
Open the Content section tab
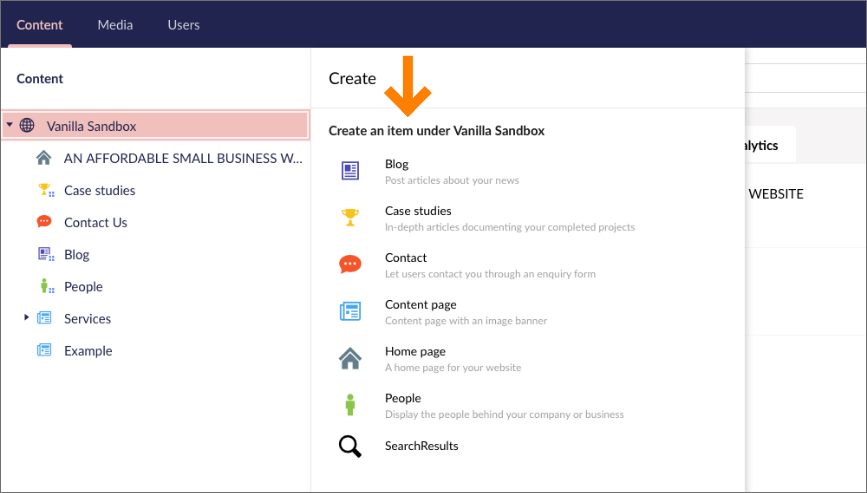pyautogui.click(x=40, y=25)
